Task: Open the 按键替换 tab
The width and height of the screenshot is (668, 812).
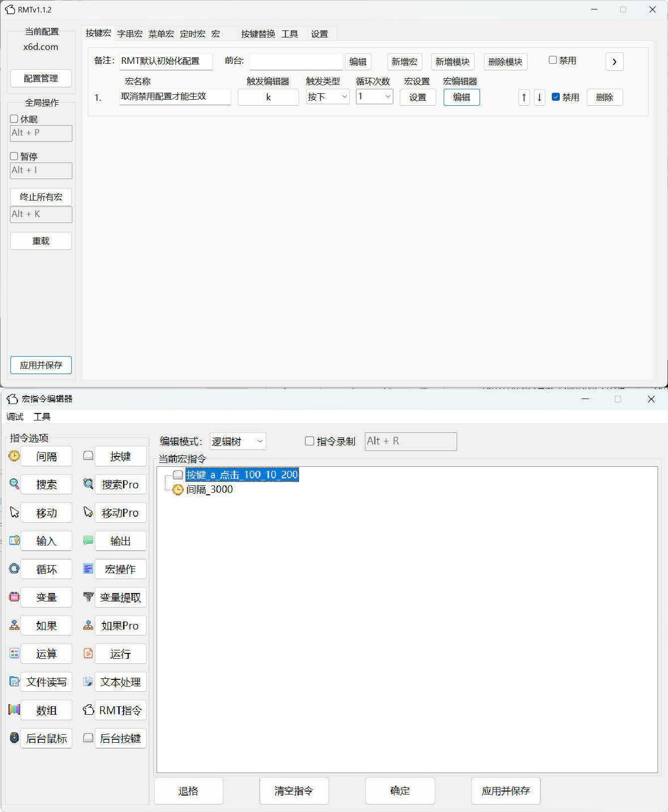Action: pyautogui.click(x=258, y=34)
